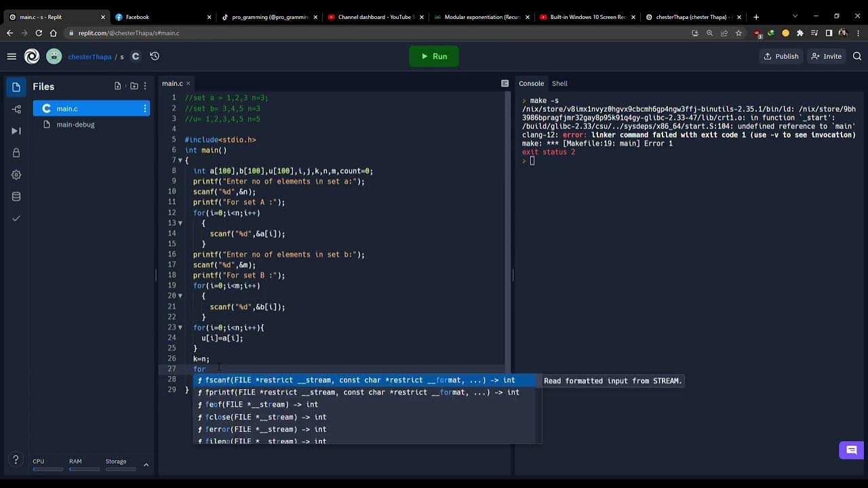Click the Storage usage bar
Image resolution: width=868 pixels, height=488 pixels.
pos(121,469)
